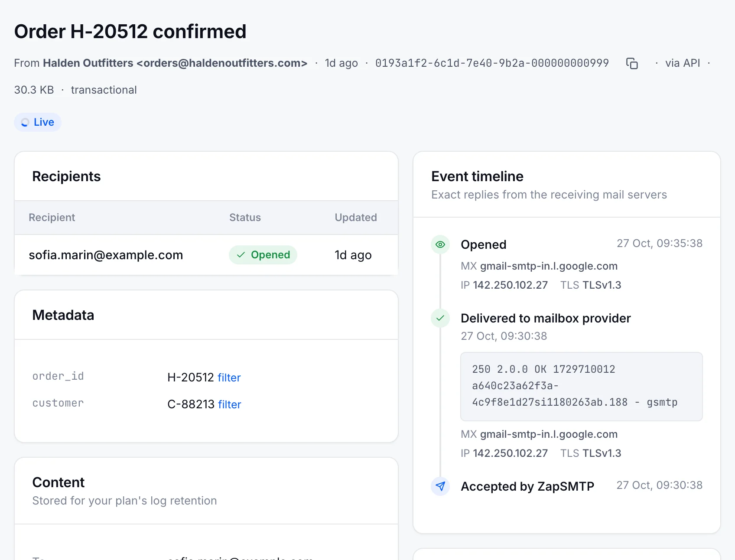Viewport: 735px width, 560px height.
Task: Click the sender orders@haldenoutfitters.com text
Action: [x=222, y=63]
